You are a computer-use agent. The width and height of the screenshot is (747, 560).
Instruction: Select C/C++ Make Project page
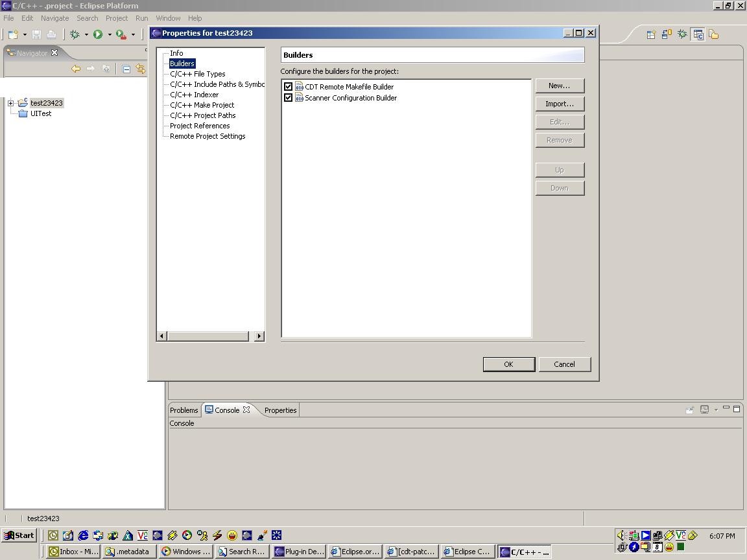coord(202,105)
